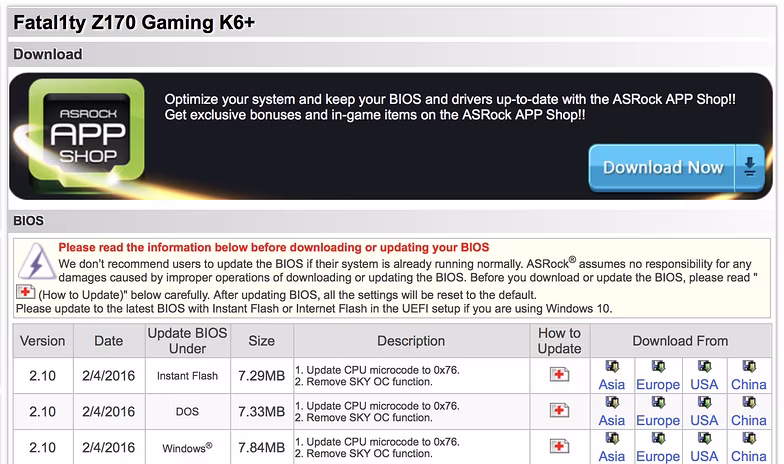Image resolution: width=784 pixels, height=464 pixels.
Task: Click the Fatal1ty Z170 Gaming K6+ heading
Action: pos(134,23)
